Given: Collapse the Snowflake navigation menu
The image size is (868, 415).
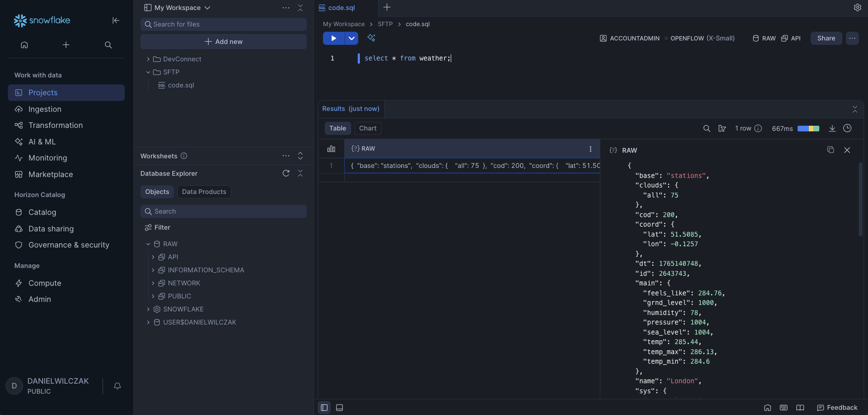Looking at the screenshot, I should pos(116,20).
